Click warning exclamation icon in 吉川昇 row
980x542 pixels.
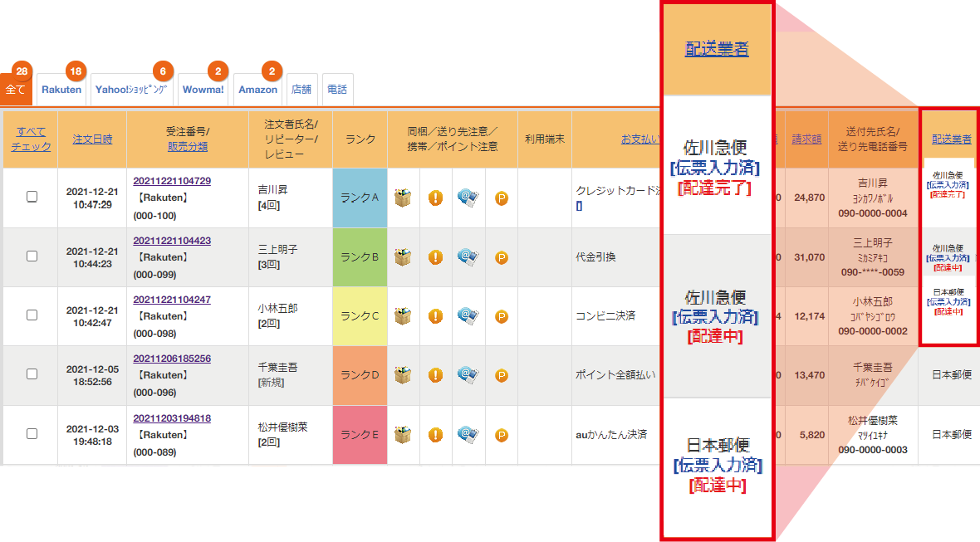(x=436, y=198)
